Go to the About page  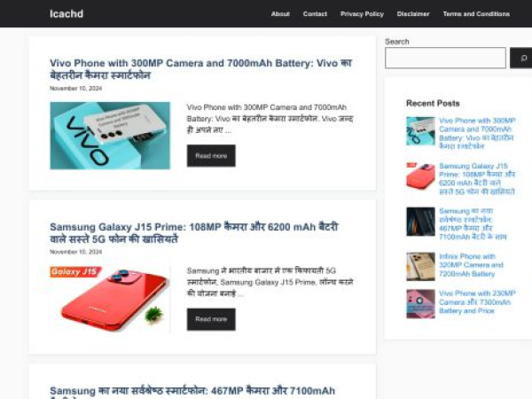pos(280,14)
